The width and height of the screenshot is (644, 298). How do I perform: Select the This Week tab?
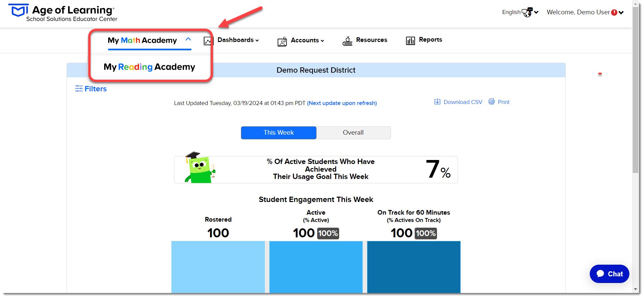point(279,133)
